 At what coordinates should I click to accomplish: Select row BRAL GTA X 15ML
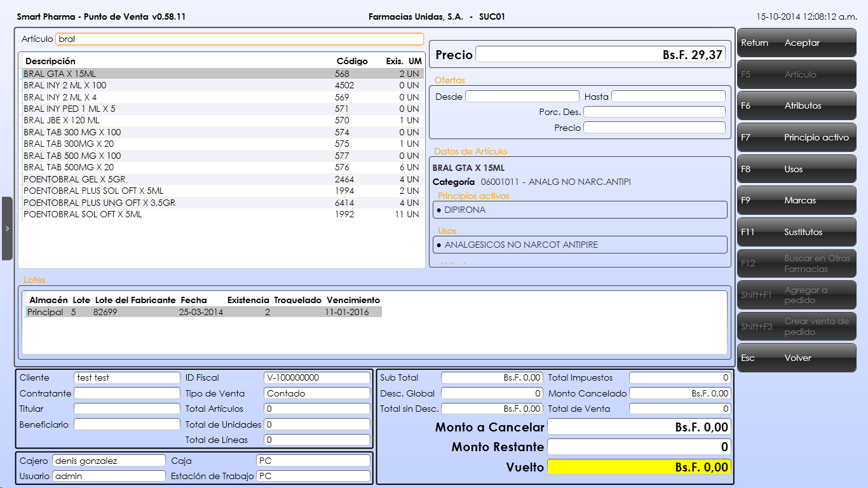222,74
